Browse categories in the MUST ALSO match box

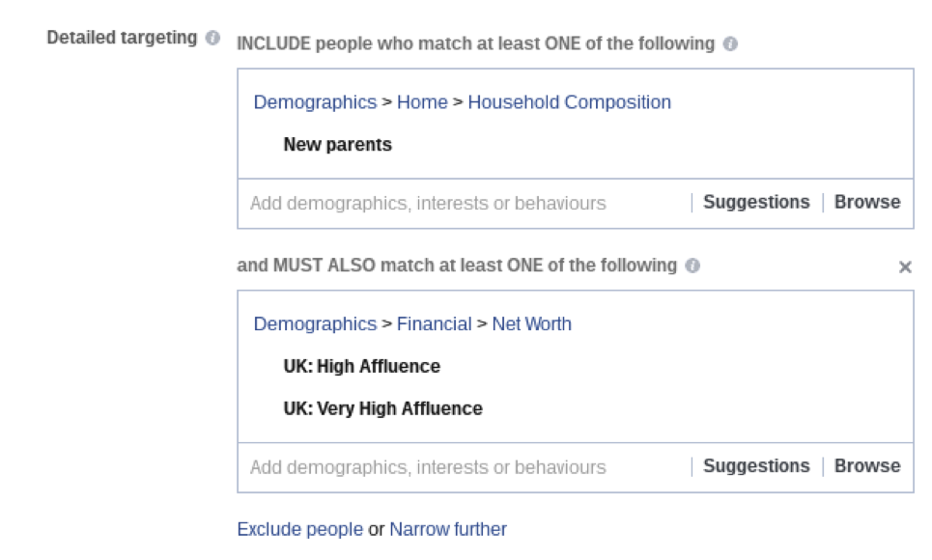867,465
